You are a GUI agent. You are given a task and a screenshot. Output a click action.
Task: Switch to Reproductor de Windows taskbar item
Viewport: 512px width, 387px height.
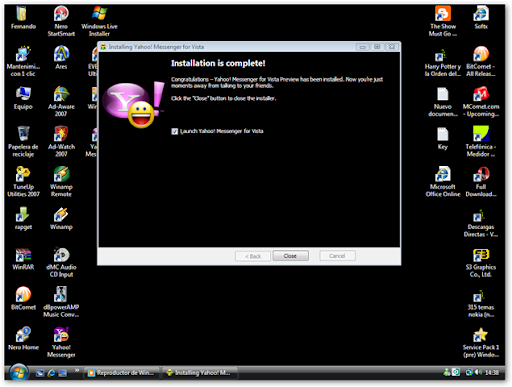point(121,373)
